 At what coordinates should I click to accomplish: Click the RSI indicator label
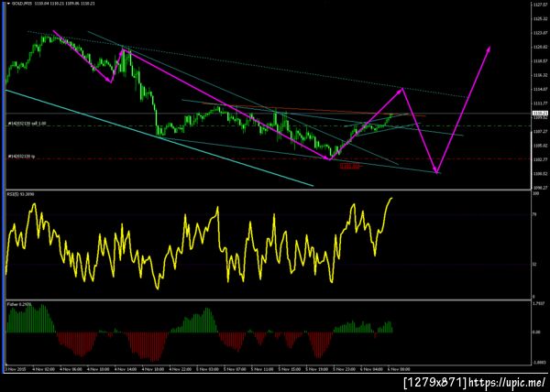click(19, 194)
